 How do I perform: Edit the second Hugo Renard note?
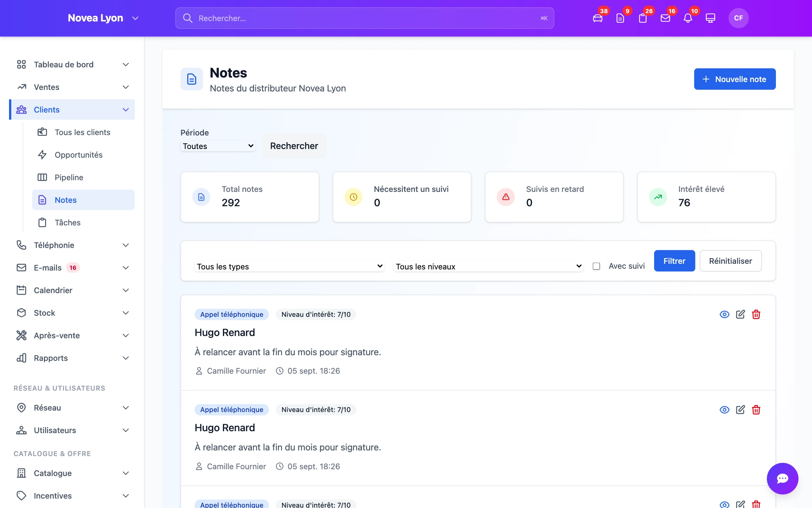[740, 410]
